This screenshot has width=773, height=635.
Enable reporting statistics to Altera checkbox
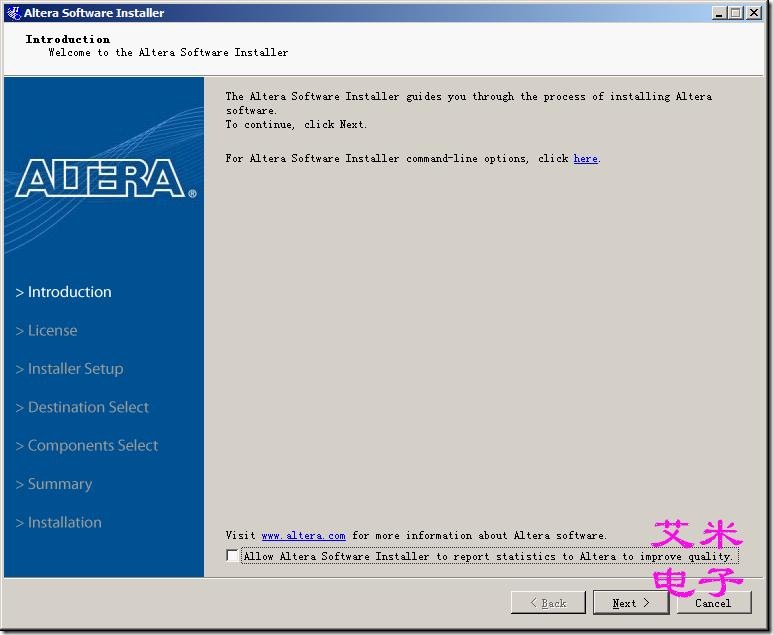[x=232, y=556]
